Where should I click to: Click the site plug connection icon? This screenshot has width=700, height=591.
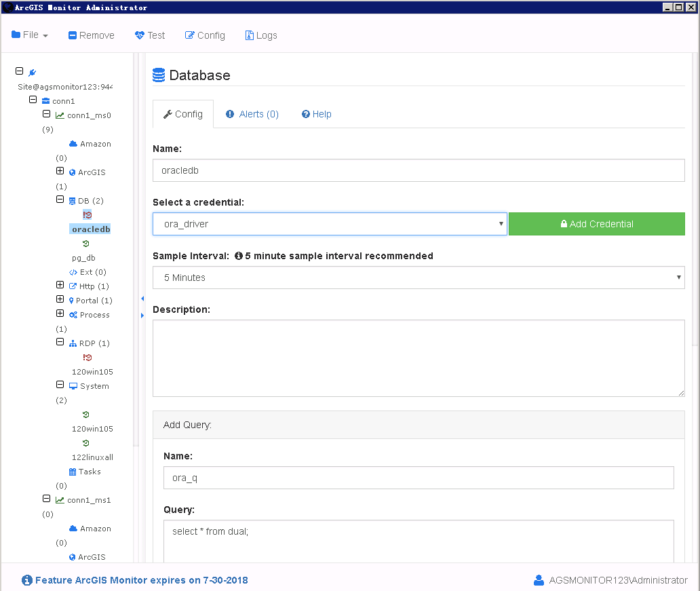(32, 73)
